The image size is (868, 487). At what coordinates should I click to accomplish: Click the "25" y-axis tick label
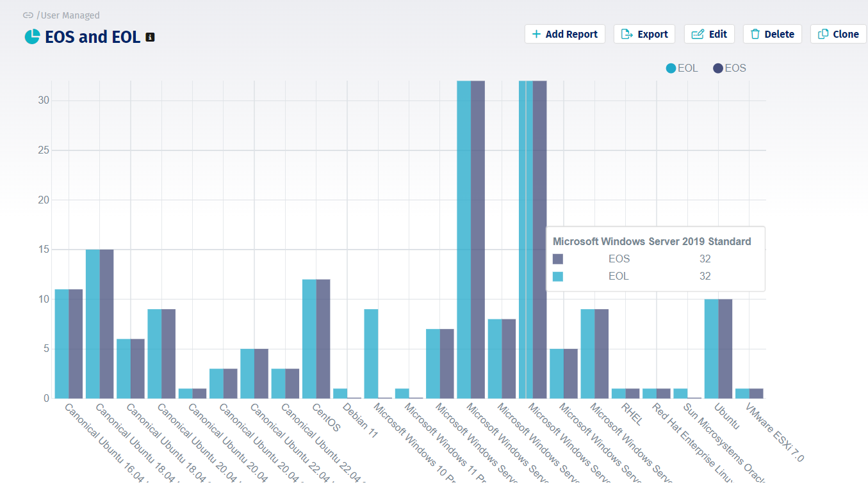click(44, 150)
